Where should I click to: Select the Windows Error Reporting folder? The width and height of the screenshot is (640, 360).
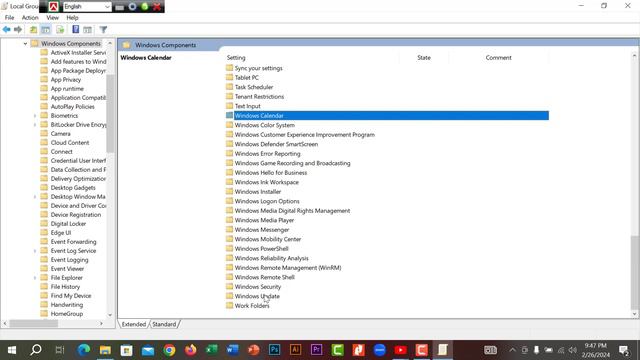pyautogui.click(x=267, y=153)
